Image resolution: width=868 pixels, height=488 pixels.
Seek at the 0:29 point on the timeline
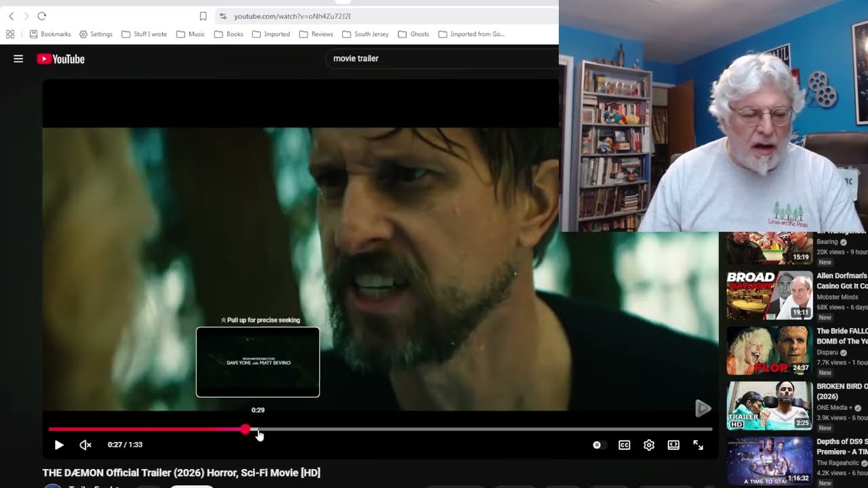tap(258, 429)
